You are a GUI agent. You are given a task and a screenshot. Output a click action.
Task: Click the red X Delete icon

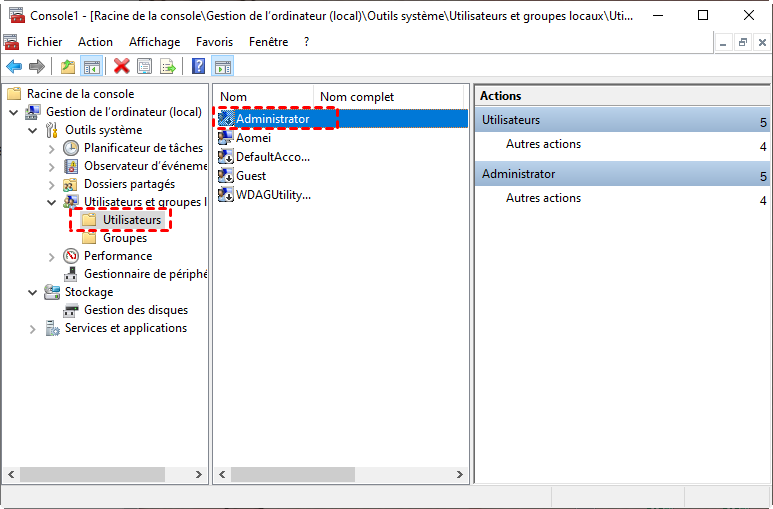pyautogui.click(x=121, y=66)
